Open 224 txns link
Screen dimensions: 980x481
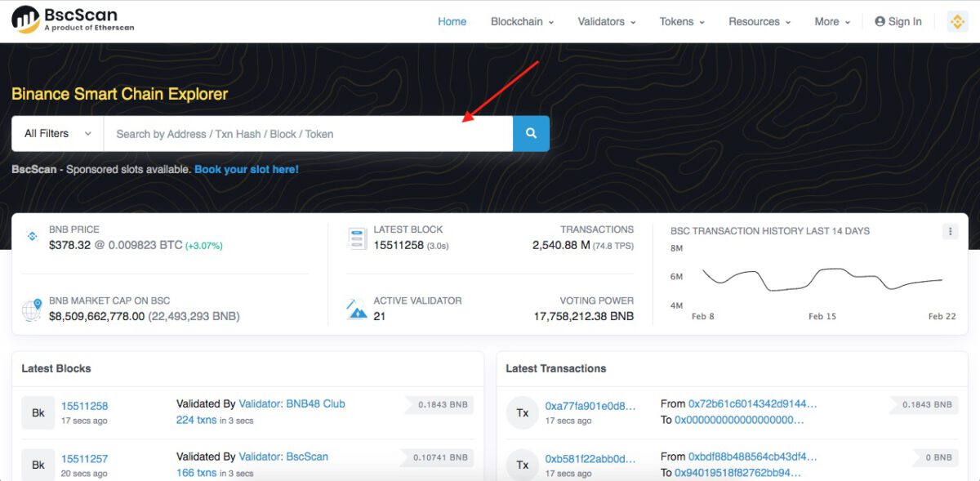click(197, 420)
